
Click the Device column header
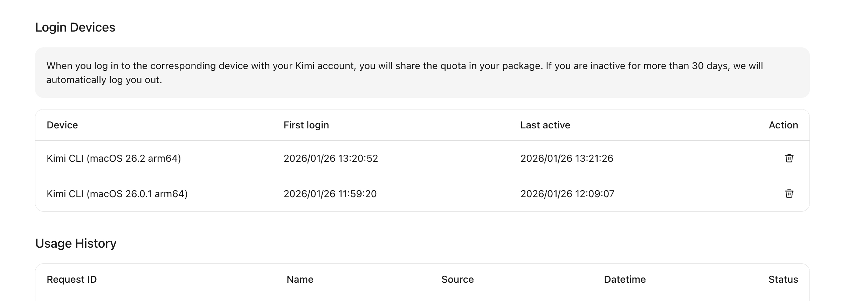click(62, 125)
